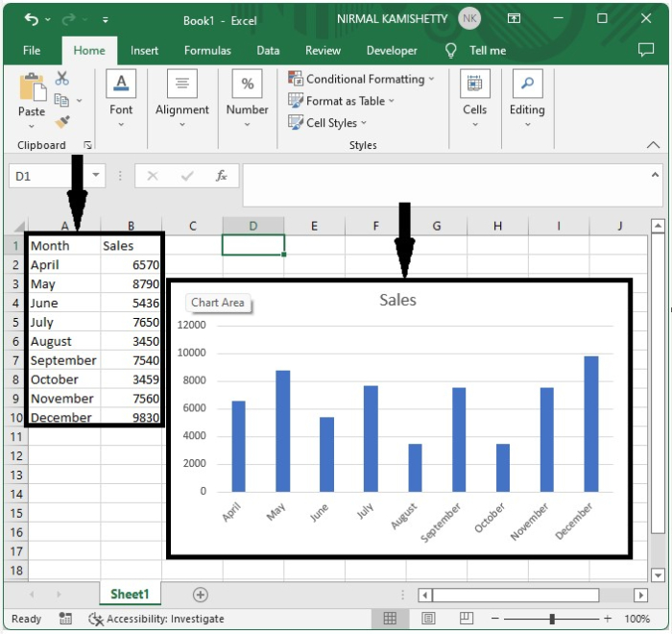Switch to the Insert tab
This screenshot has height=634, width=672.
click(x=144, y=51)
